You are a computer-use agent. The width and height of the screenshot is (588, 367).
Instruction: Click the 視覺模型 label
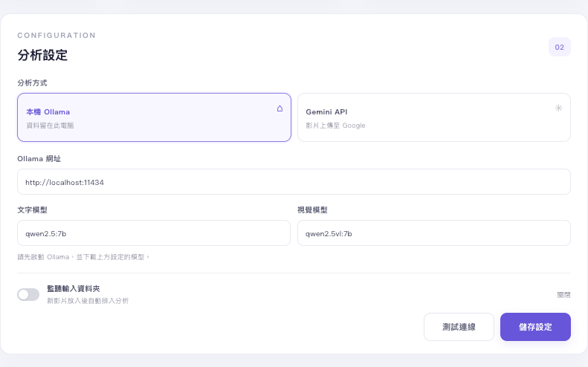click(312, 210)
